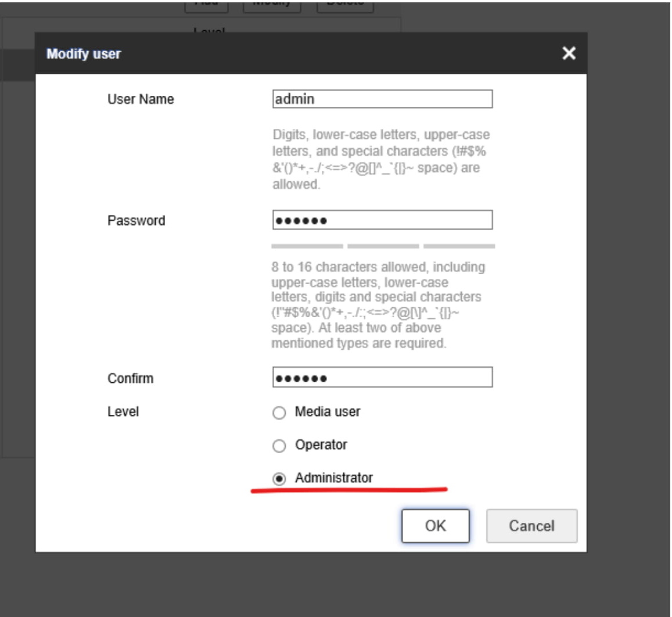This screenshot has width=672, height=617.
Task: Close the Modify user dialog with X
Action: pos(569,53)
